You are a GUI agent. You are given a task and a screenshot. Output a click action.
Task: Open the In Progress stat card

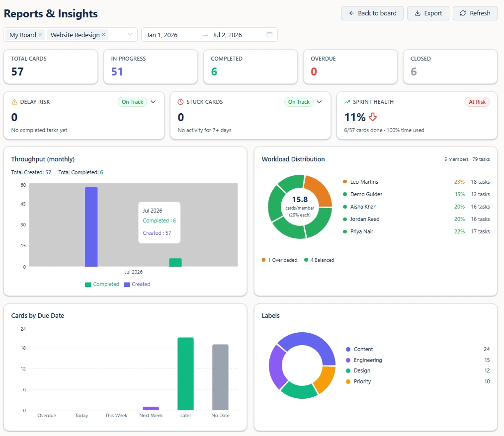[151, 67]
